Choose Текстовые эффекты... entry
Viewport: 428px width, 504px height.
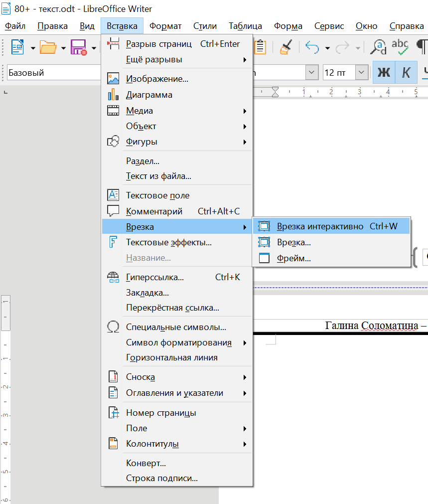(177, 242)
